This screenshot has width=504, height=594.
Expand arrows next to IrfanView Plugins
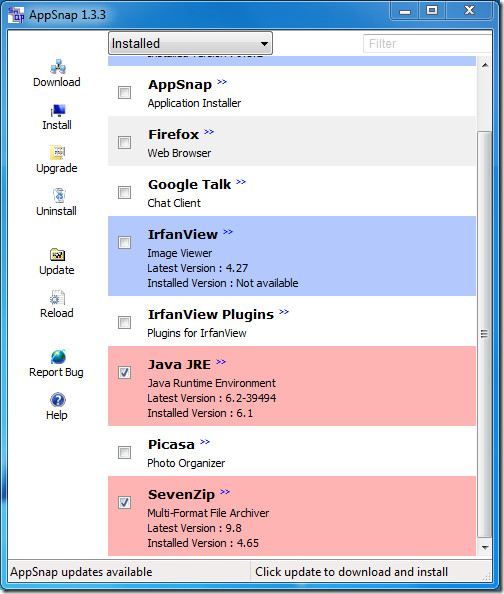point(284,312)
